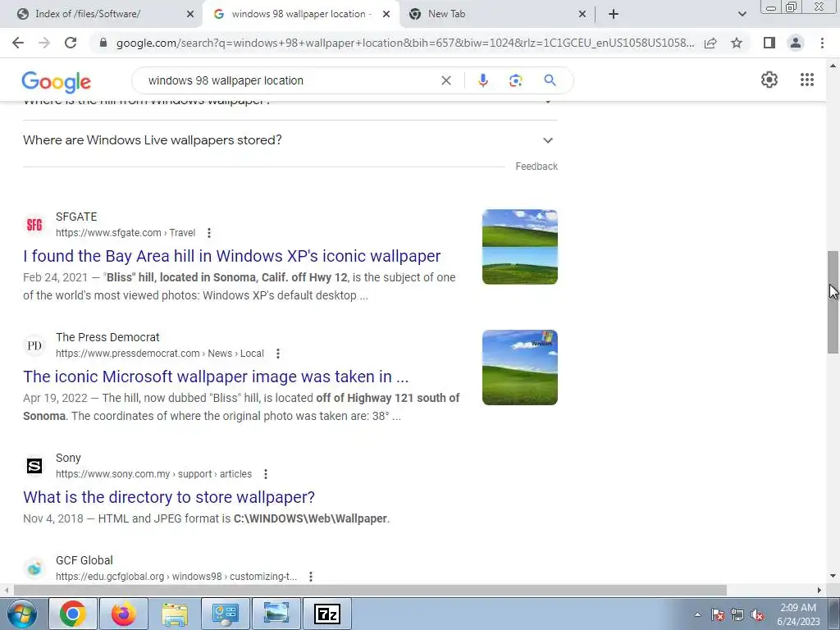
Task: Click the edu.gcfglobal.org URL breadcrumb
Action: 176,577
